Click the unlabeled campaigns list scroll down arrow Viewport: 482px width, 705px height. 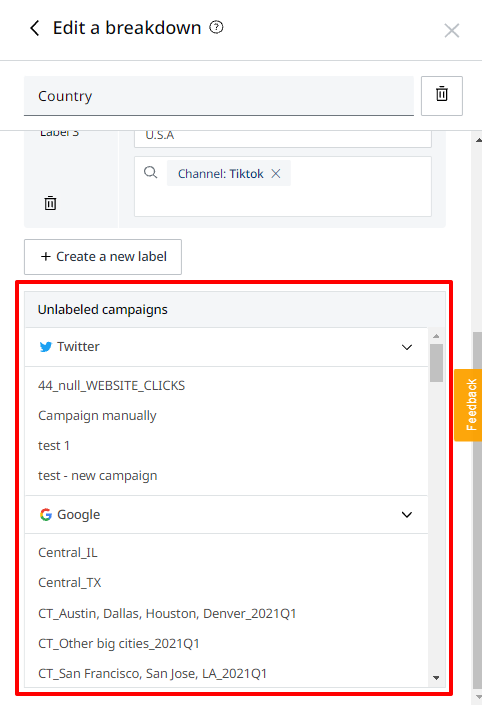coord(436,678)
